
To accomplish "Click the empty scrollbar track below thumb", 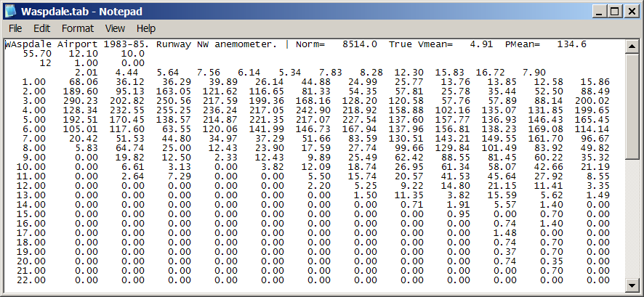I will pyautogui.click(x=631, y=219).
